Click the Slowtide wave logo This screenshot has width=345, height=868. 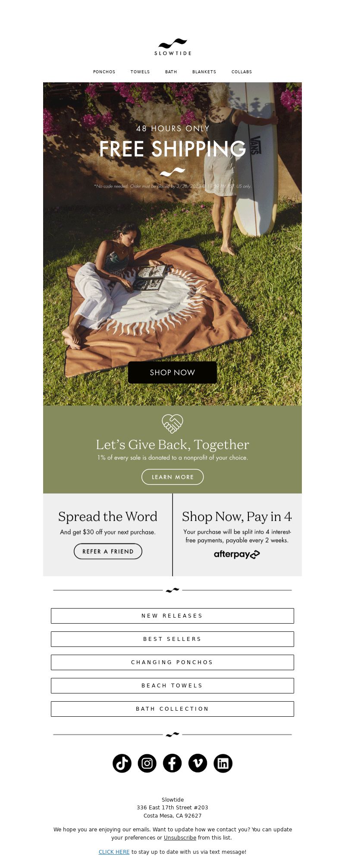point(172,47)
